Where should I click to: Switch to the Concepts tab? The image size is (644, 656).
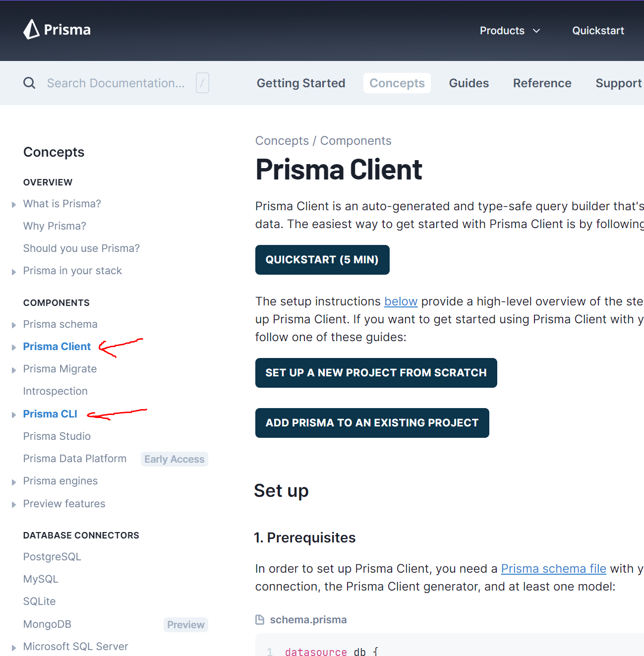[x=397, y=83]
